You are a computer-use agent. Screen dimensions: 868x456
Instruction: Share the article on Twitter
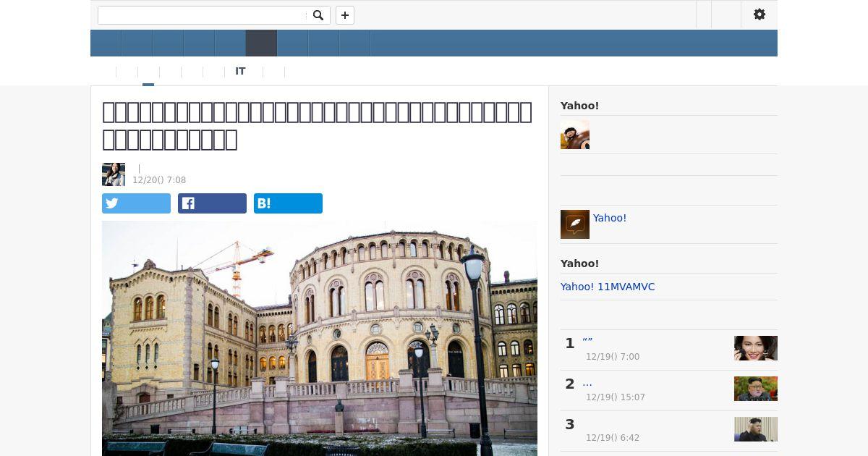pos(136,203)
